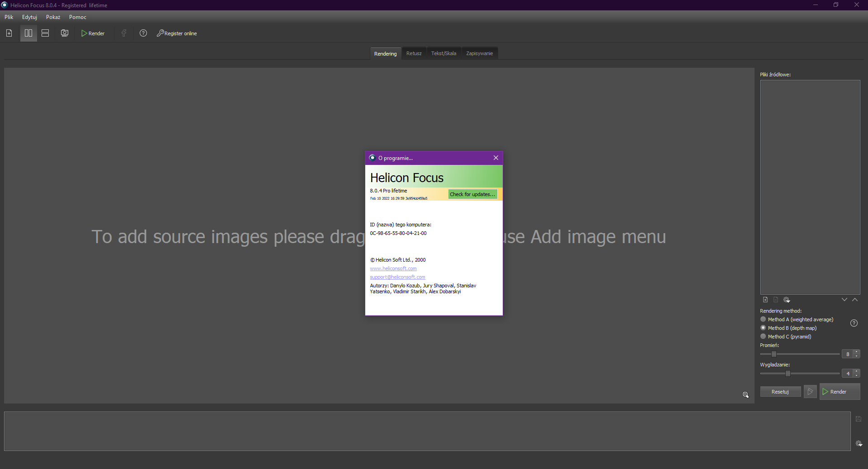Open the www.heliconsoft.com link
The width and height of the screenshot is (868, 469).
[393, 268]
